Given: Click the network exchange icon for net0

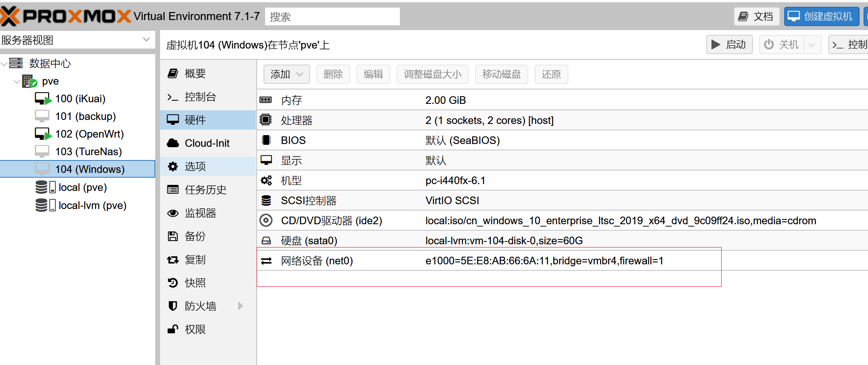Looking at the screenshot, I should (x=266, y=261).
